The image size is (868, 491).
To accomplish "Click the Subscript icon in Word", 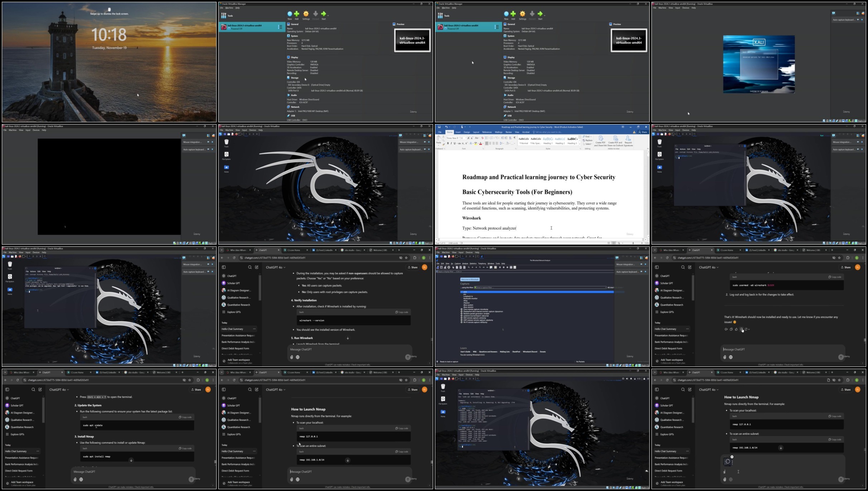I will (463, 143).
